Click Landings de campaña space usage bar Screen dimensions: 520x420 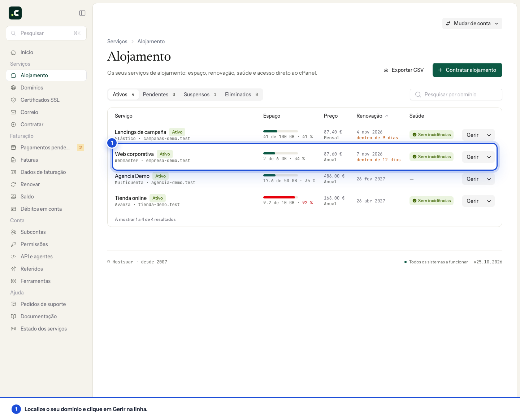tap(281, 131)
